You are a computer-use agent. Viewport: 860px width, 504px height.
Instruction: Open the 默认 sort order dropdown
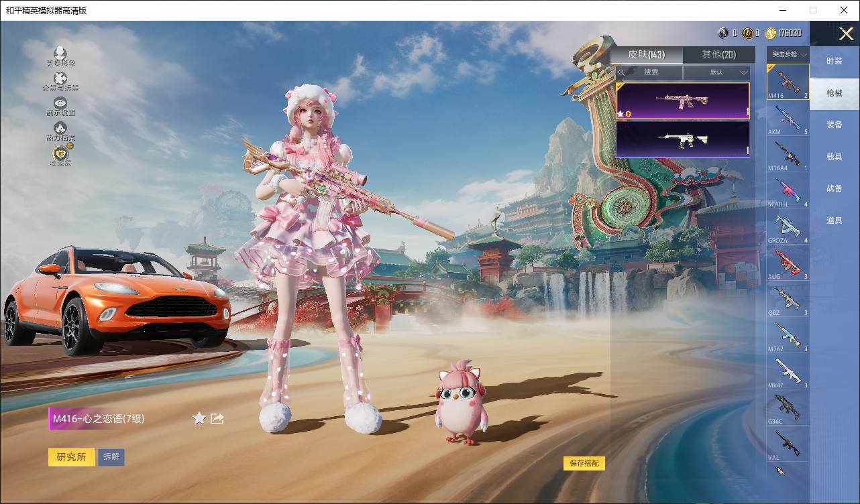click(x=719, y=72)
